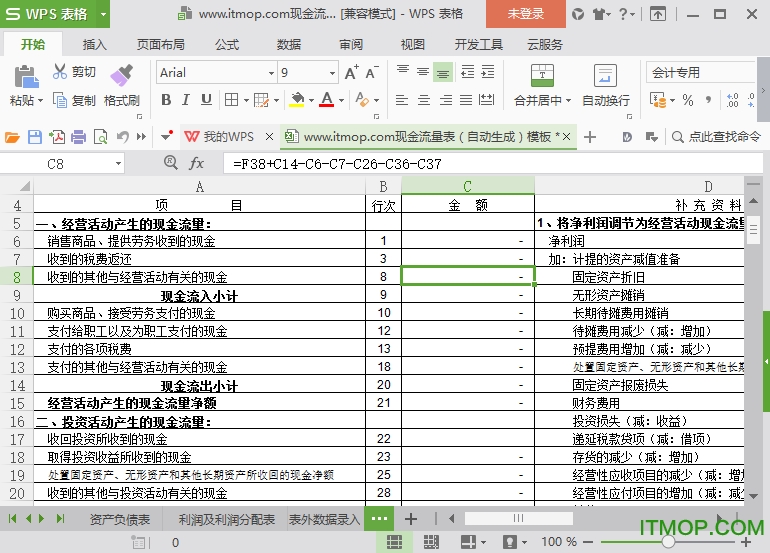This screenshot has height=553, width=770.
Task: Click the open folder icon
Action: [12, 137]
